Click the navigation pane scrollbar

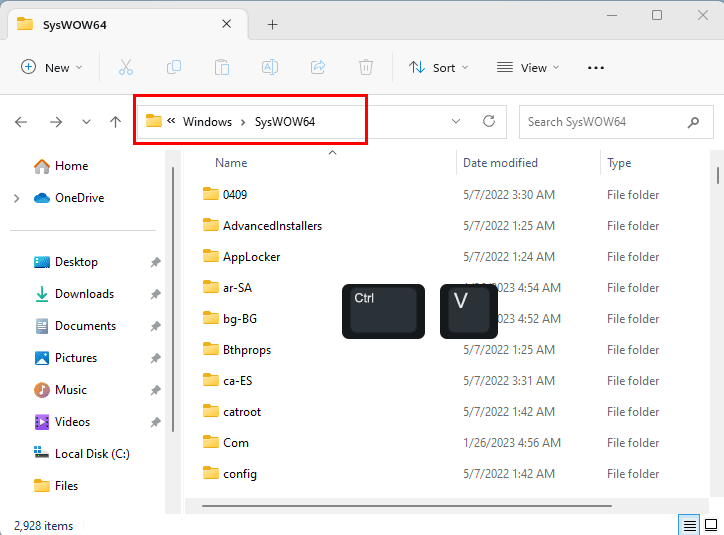coord(173,299)
